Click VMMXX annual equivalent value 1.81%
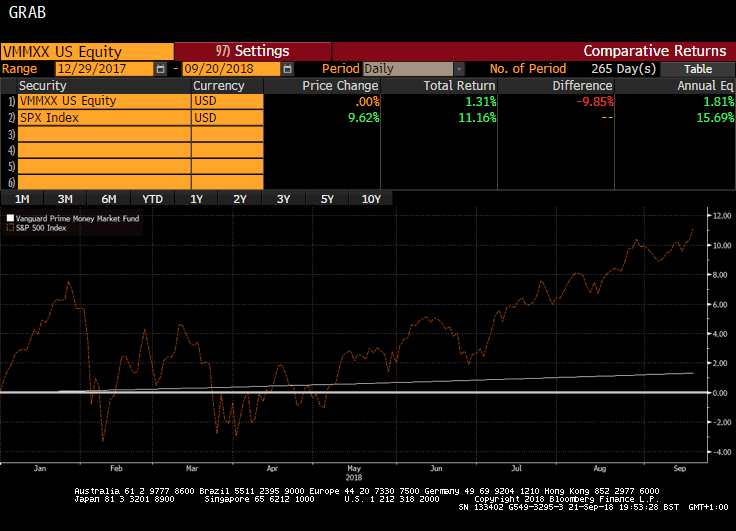 [719, 101]
